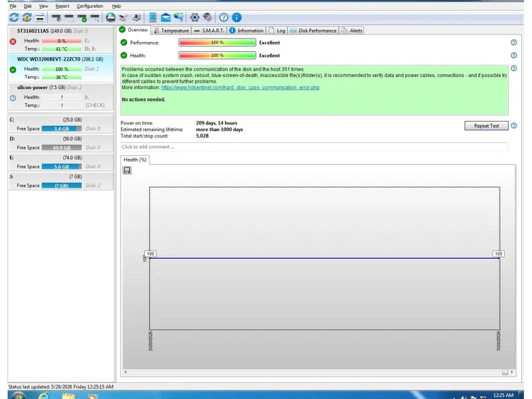Click the blue refresh arrows toolbar icon
532x399 pixels.
click(14, 17)
